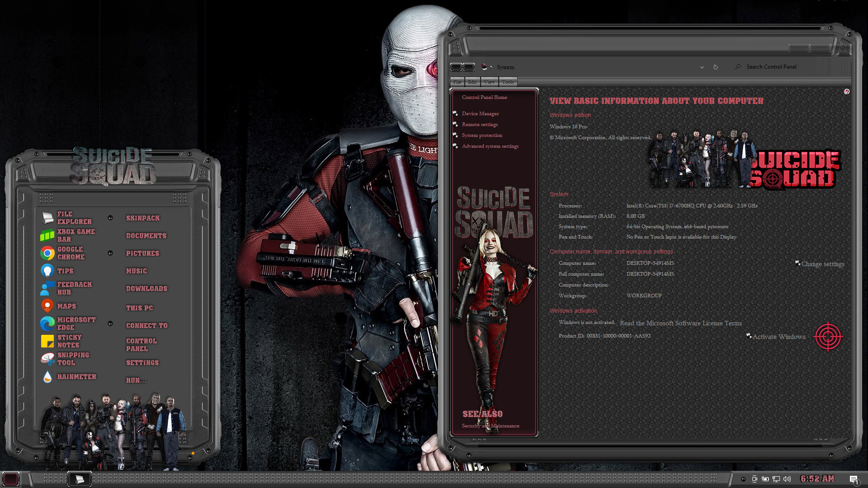
Task: Expand File Explorer jump list arrow
Action: pyautogui.click(x=110, y=218)
